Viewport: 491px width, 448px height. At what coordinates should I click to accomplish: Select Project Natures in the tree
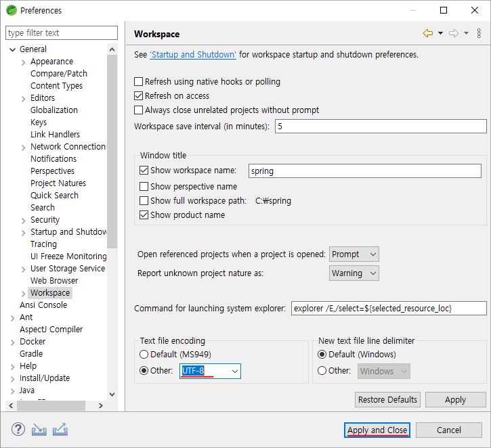click(x=58, y=183)
